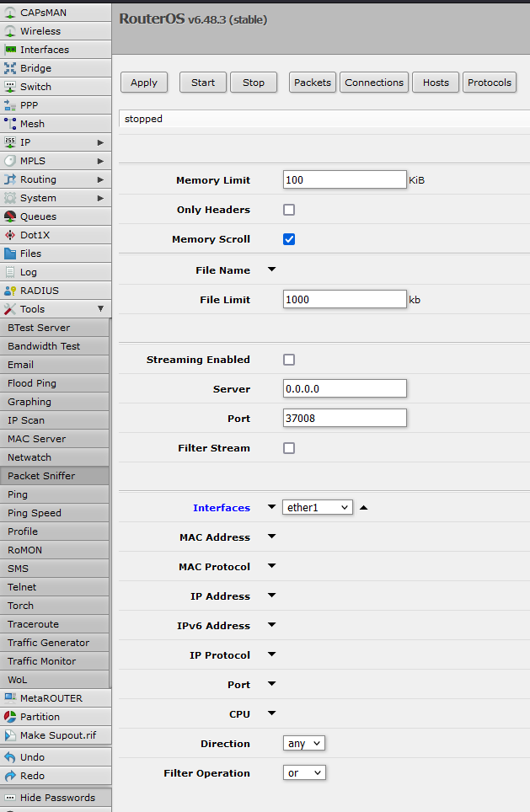Open the Connections view
Viewport: 530px width, 812px height.
(x=374, y=83)
